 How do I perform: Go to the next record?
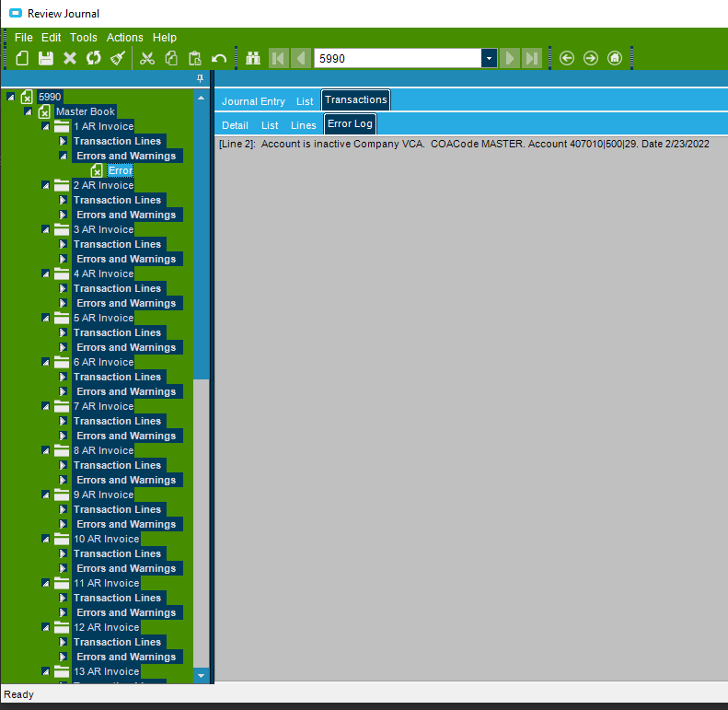pos(509,59)
